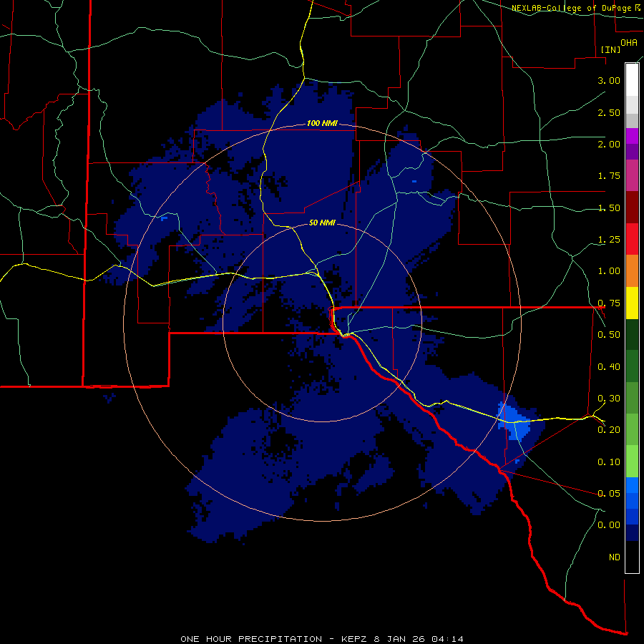The width and height of the screenshot is (644, 644).
Task: Click the '0.20' legend value
Action: tap(609, 430)
